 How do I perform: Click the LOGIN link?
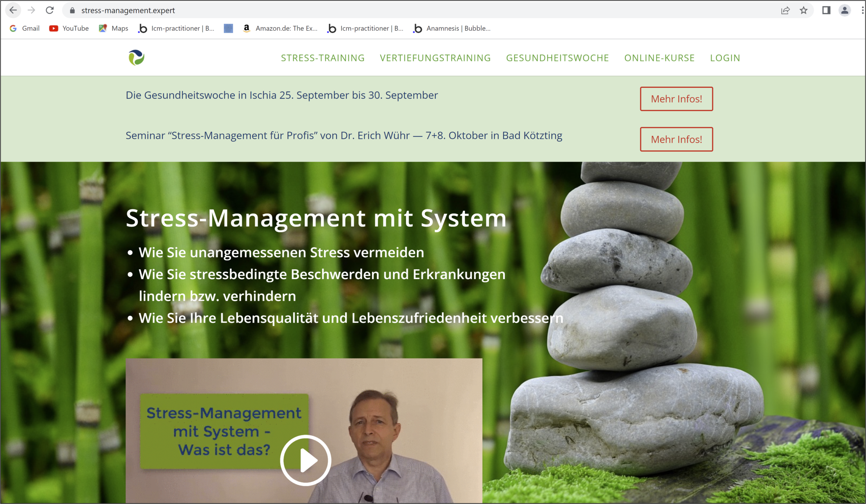725,58
